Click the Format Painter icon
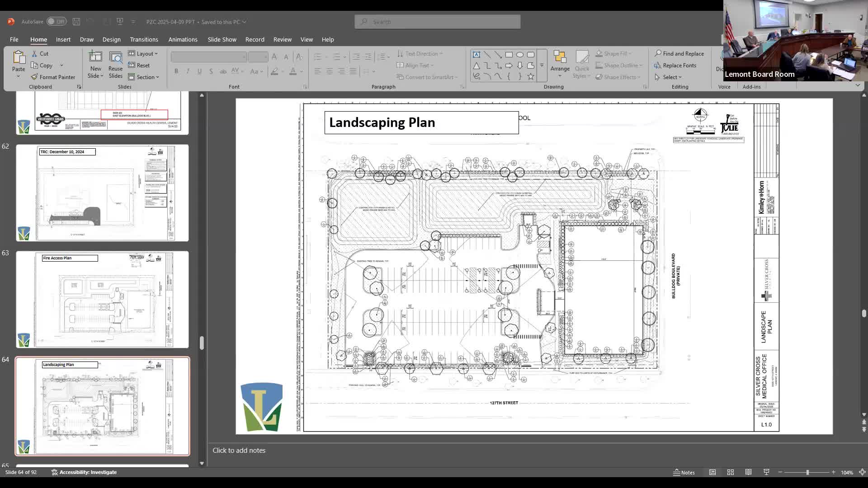Image resolution: width=868 pixels, height=488 pixels. point(35,77)
